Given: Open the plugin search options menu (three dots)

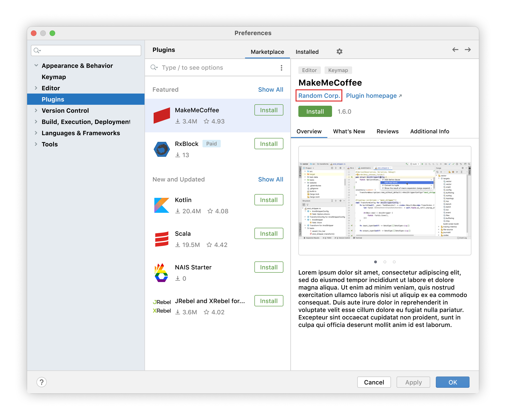Looking at the screenshot, I should (282, 68).
